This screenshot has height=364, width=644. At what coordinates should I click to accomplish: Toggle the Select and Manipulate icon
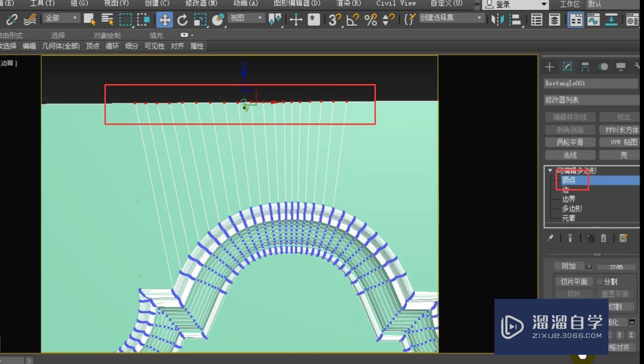pos(296,19)
